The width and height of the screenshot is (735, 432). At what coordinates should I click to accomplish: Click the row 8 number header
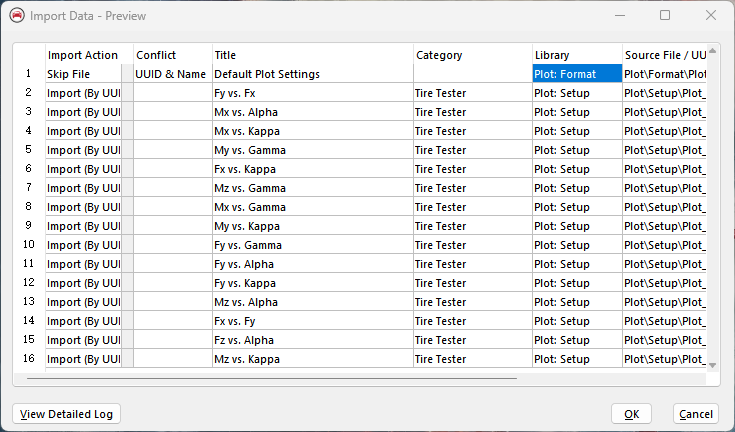pyautogui.click(x=29, y=207)
